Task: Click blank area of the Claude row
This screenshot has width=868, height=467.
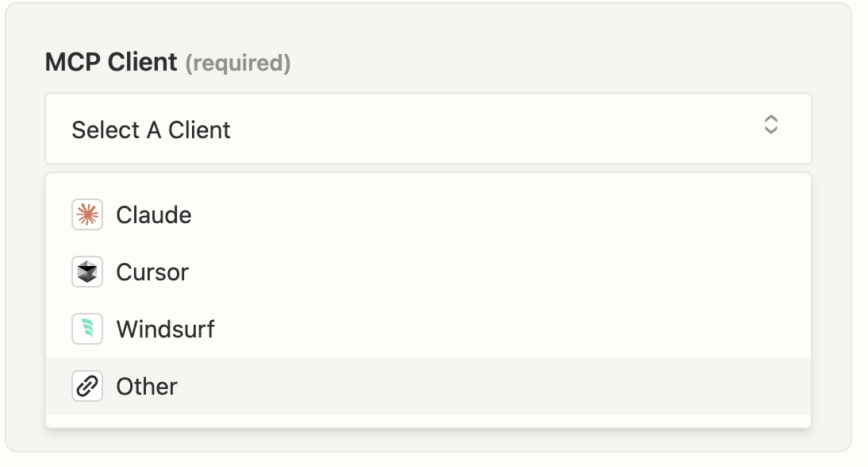Action: pos(498,215)
